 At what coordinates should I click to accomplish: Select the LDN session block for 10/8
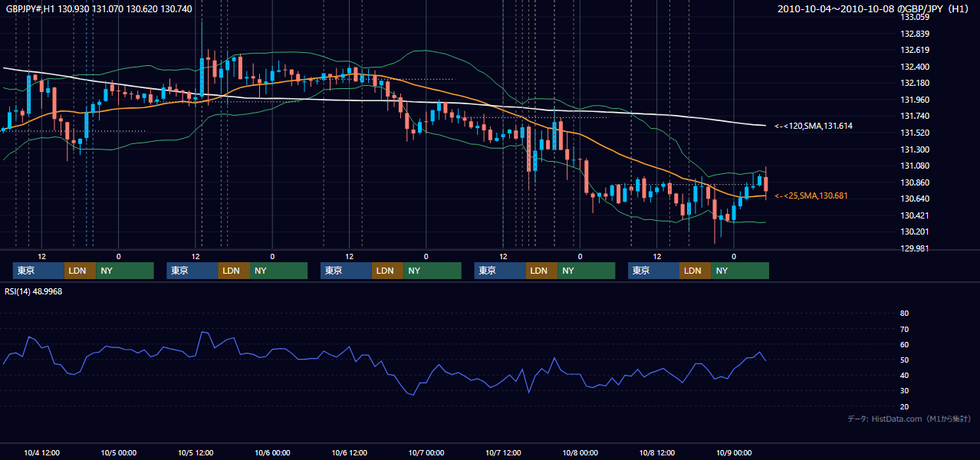click(695, 271)
